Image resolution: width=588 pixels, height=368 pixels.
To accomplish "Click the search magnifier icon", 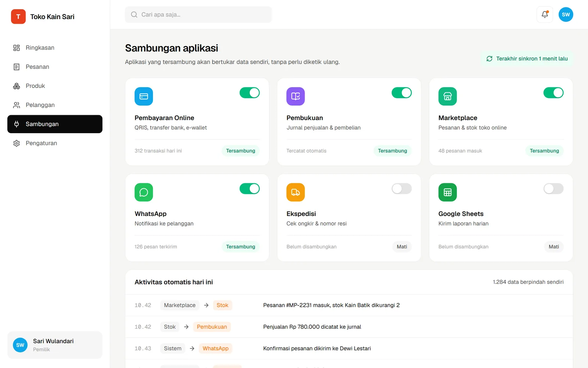I will coord(134,15).
